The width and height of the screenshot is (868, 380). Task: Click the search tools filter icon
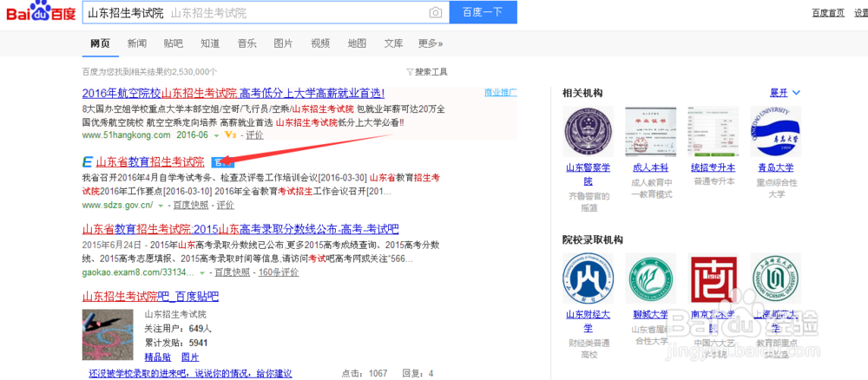[410, 72]
